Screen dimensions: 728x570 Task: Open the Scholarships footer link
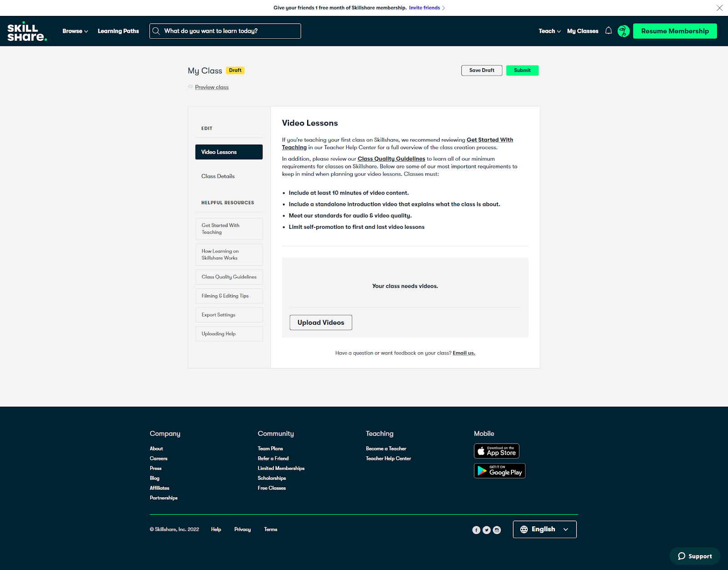click(272, 479)
